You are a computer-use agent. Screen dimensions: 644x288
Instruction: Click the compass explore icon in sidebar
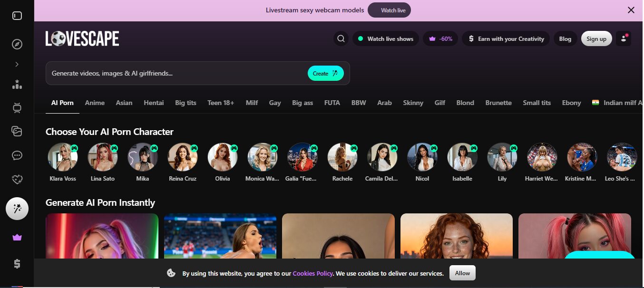[17, 44]
